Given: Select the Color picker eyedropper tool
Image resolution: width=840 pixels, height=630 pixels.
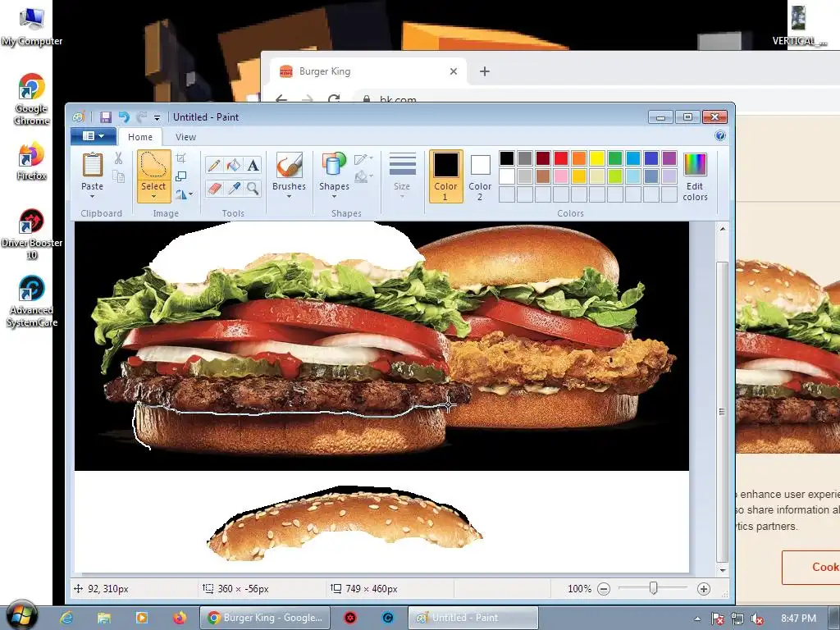Looking at the screenshot, I should pyautogui.click(x=234, y=188).
